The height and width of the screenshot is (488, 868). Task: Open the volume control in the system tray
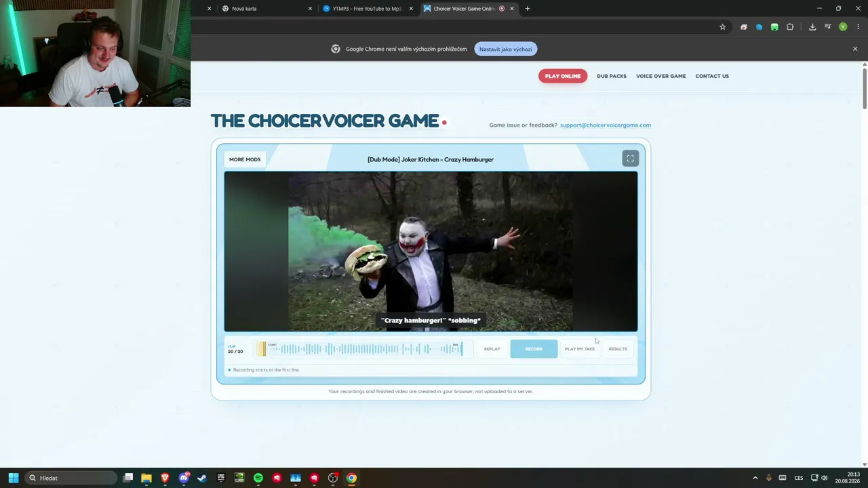click(825, 478)
